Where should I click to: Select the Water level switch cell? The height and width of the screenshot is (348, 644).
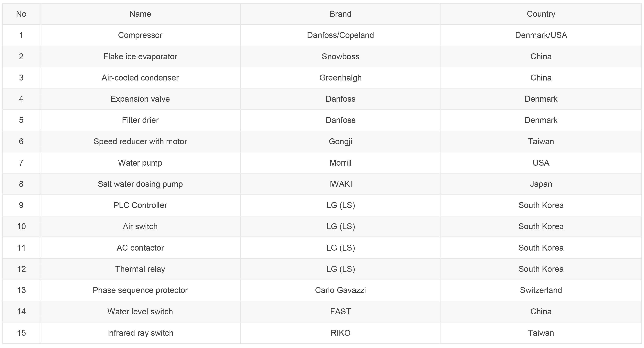[140, 312]
